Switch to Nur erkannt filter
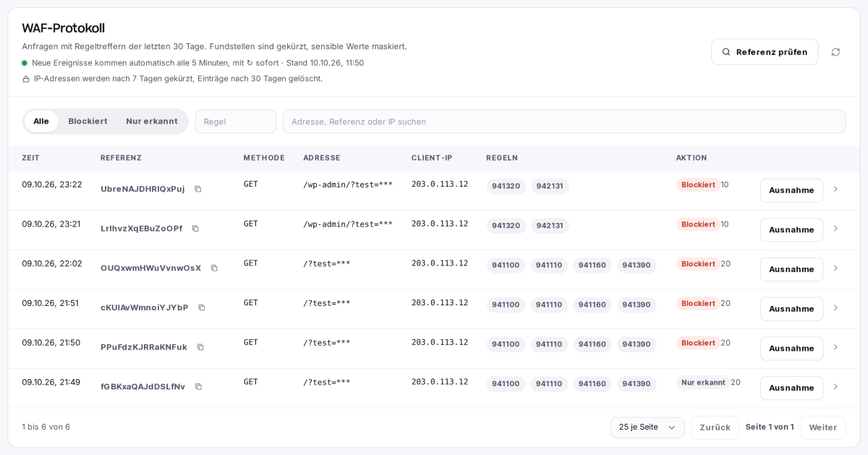The width and height of the screenshot is (868, 455). [x=152, y=122]
